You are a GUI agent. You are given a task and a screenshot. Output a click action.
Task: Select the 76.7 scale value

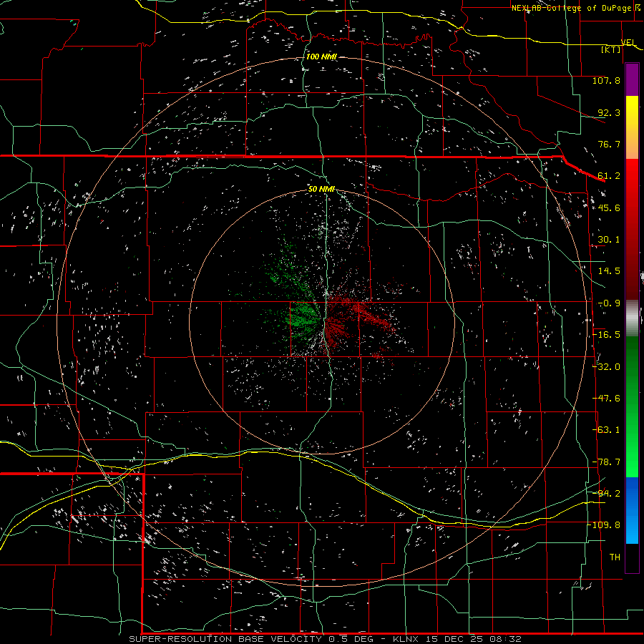tap(609, 144)
